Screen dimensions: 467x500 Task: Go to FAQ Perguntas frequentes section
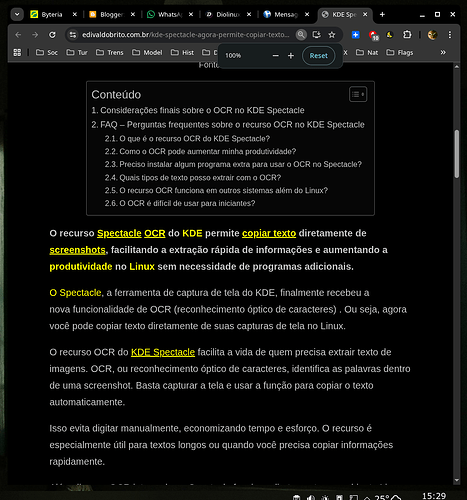pyautogui.click(x=228, y=125)
